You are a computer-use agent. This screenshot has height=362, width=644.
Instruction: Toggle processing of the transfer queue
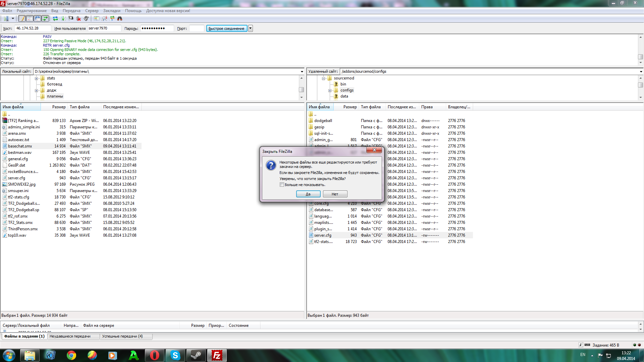63,18
